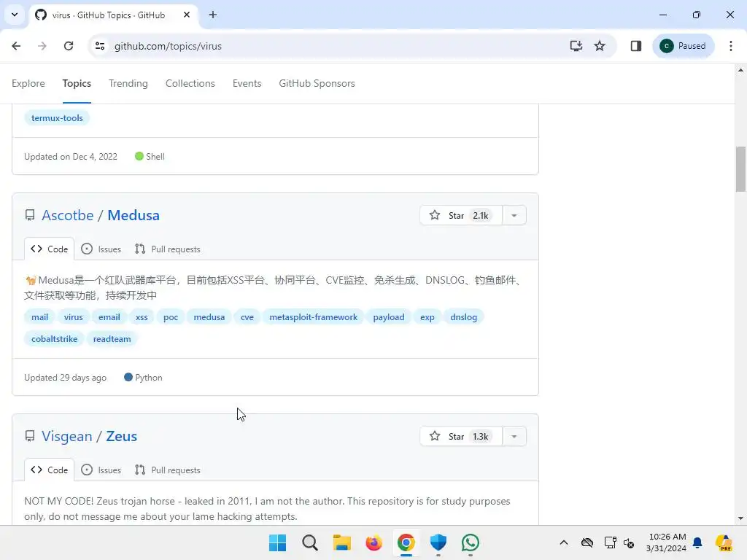Click the email topic tag
747x560 pixels.
[x=109, y=317]
